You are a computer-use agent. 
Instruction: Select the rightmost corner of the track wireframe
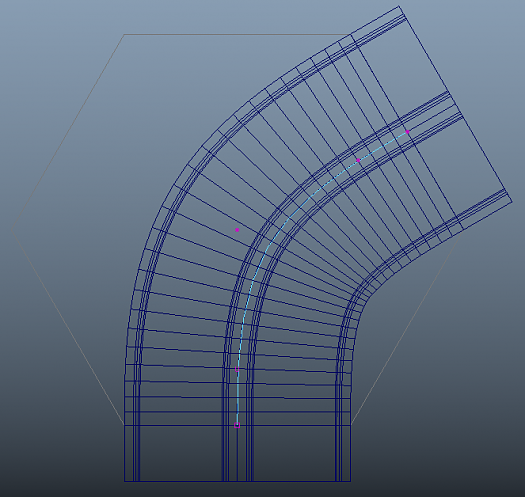click(x=512, y=202)
